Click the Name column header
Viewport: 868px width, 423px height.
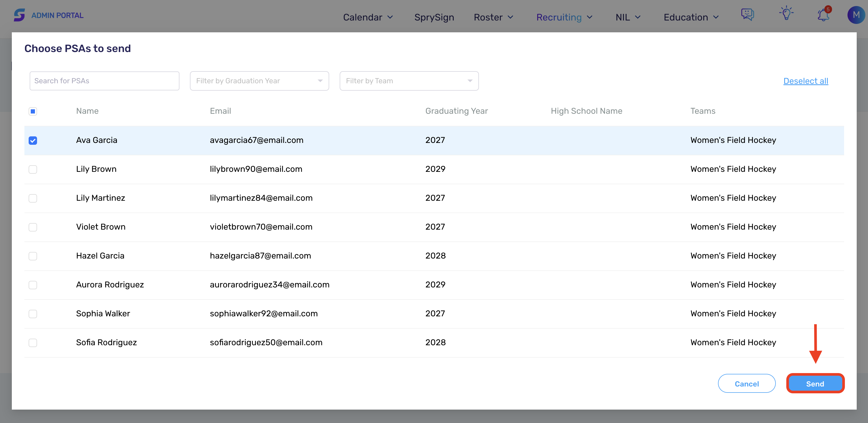tap(87, 111)
